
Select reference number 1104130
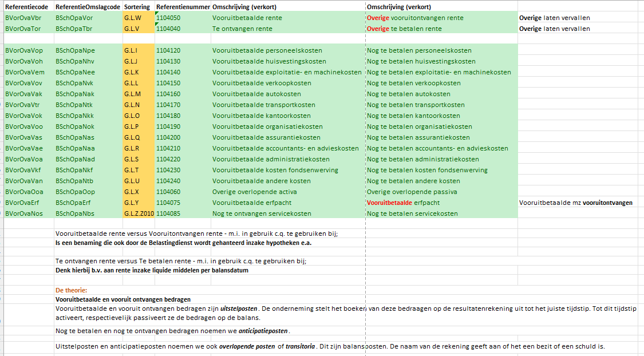tap(183, 61)
